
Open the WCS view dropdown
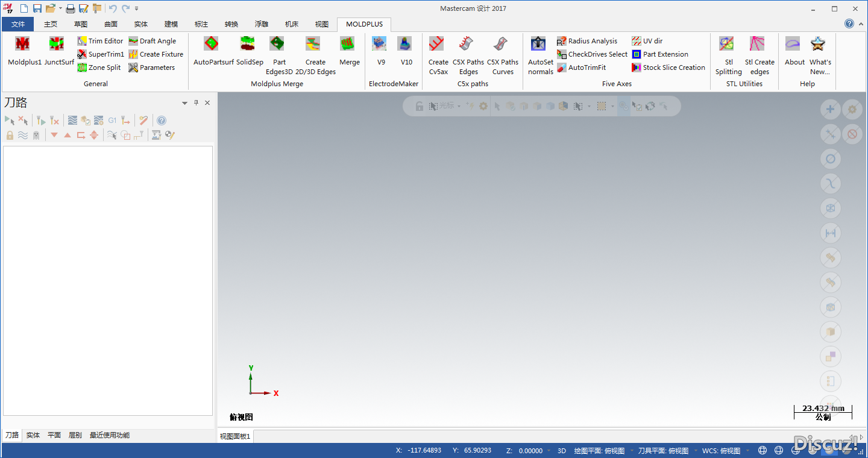747,451
